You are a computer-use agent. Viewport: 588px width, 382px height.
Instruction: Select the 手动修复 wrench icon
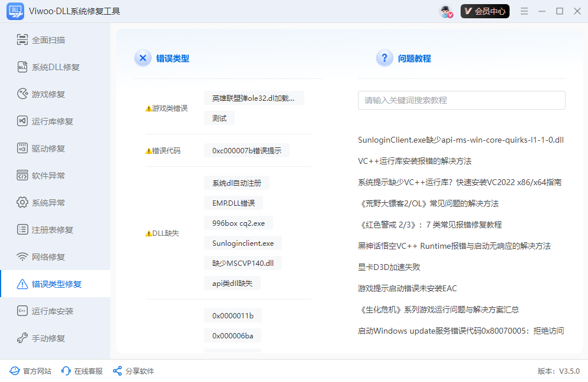point(22,338)
